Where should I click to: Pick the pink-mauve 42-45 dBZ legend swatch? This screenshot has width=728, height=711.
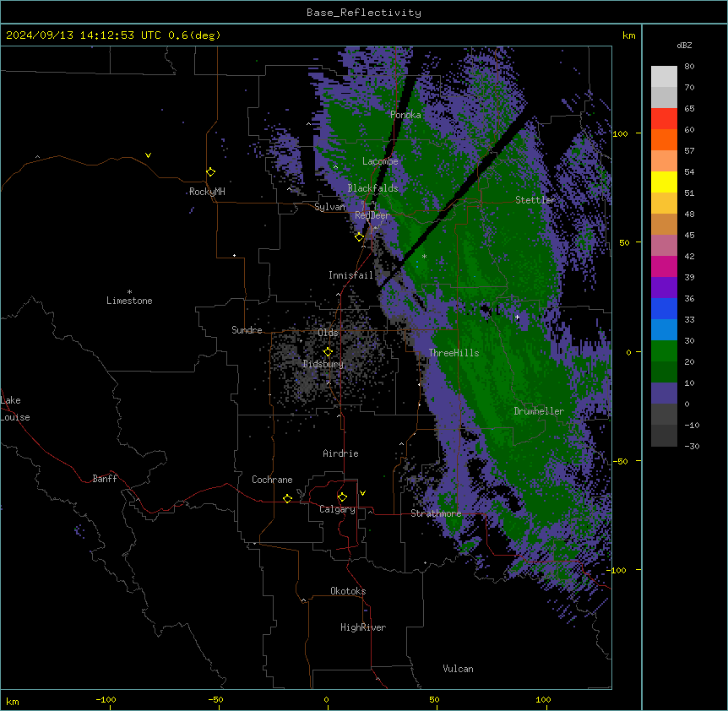(664, 246)
